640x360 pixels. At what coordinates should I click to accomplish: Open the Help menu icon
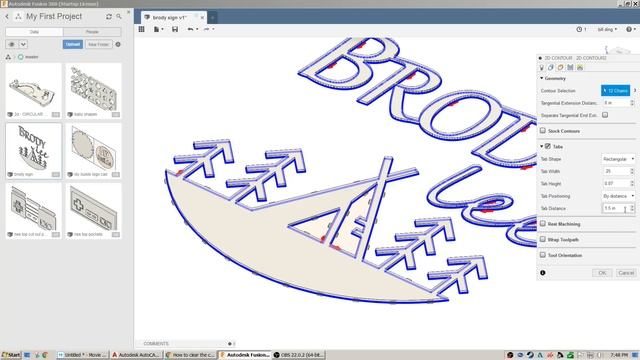pyautogui.click(x=631, y=29)
